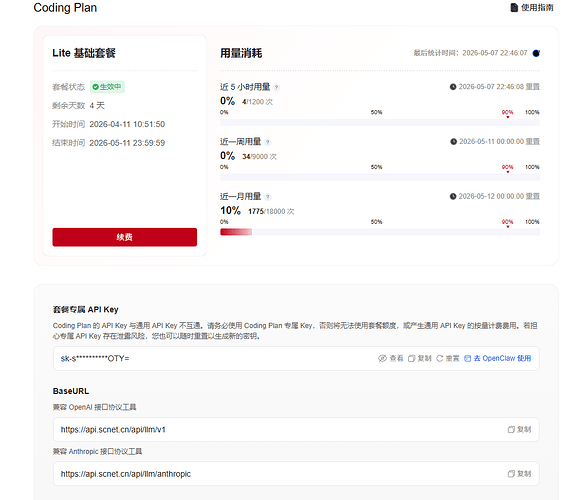567x500 pixels.
Task: Click the api.scnet.cn/api/llm/v1 URL field
Action: click(296, 430)
